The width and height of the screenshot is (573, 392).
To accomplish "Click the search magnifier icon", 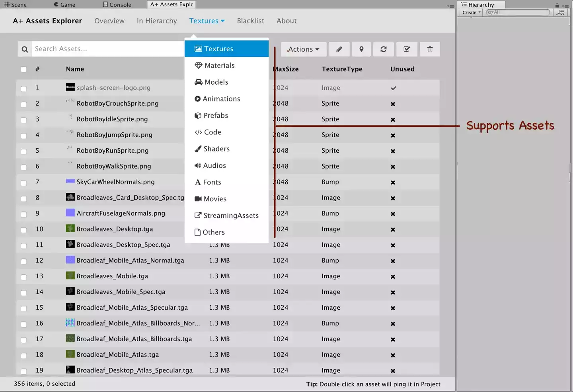I will pos(25,49).
